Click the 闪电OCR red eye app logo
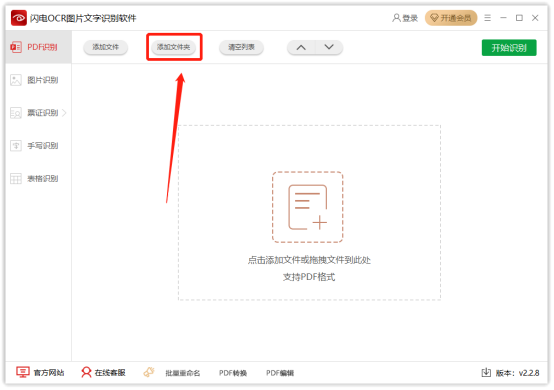 pos(18,18)
